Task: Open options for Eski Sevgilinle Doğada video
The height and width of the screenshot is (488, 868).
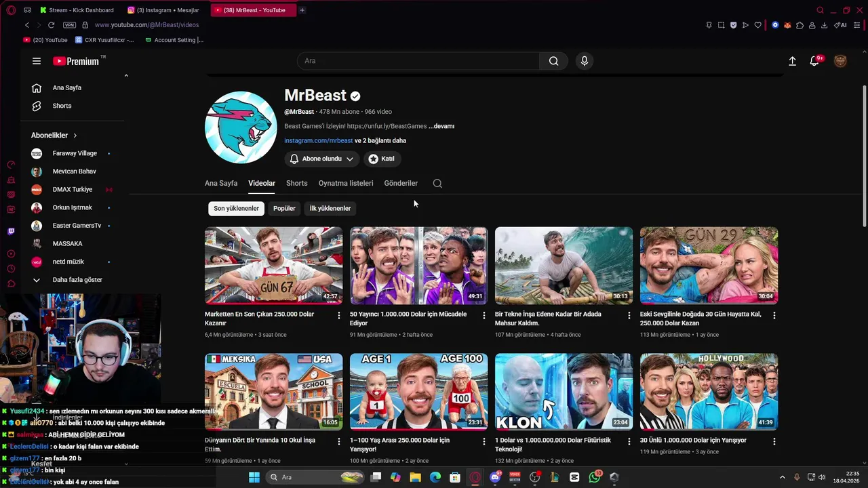Action: click(774, 315)
